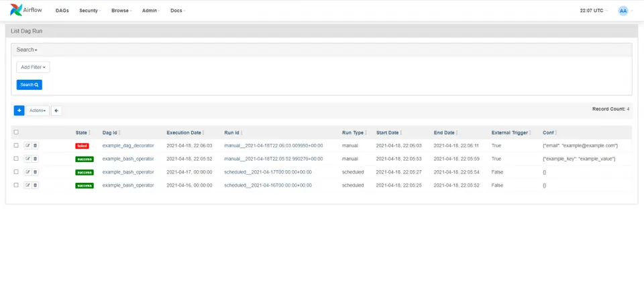Click the Airflow pinwheel logo

[16, 10]
